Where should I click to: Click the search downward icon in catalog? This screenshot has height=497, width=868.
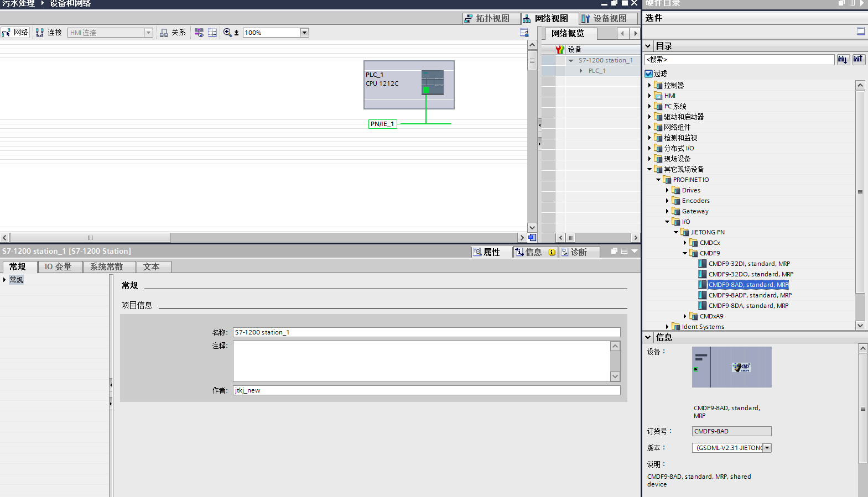click(x=843, y=59)
